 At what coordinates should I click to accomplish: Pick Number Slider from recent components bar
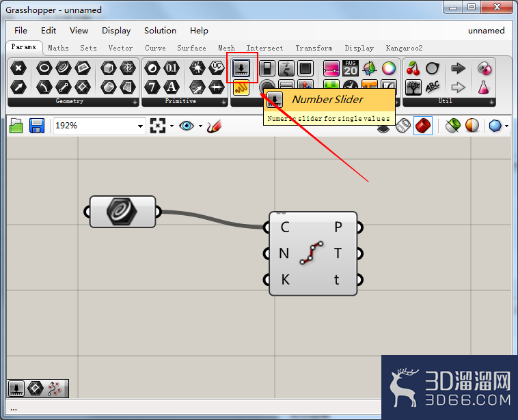click(x=16, y=389)
